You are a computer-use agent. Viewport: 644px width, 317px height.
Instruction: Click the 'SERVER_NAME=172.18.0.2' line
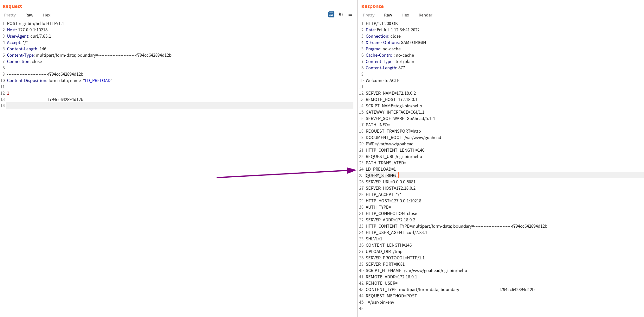pyautogui.click(x=391, y=93)
